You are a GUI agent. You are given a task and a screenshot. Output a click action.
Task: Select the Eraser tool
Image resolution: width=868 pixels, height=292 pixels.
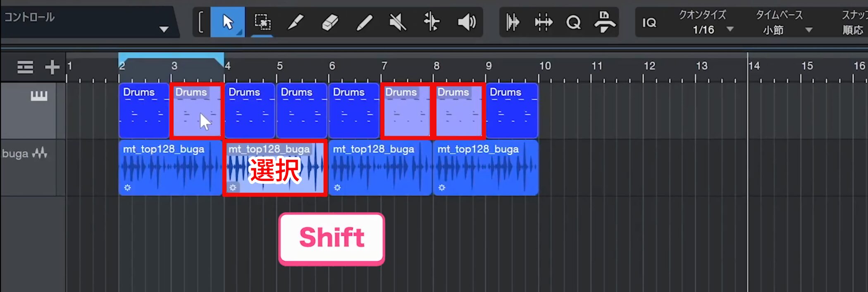tap(330, 22)
